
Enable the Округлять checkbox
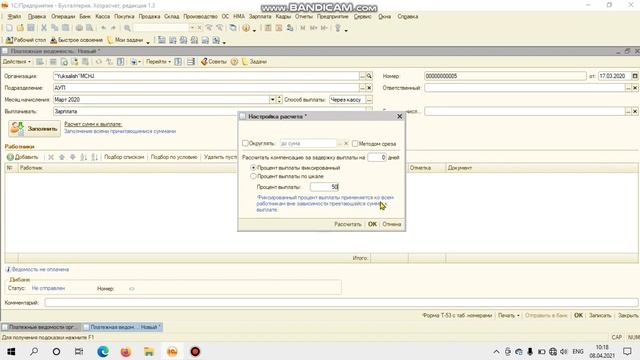(245, 143)
